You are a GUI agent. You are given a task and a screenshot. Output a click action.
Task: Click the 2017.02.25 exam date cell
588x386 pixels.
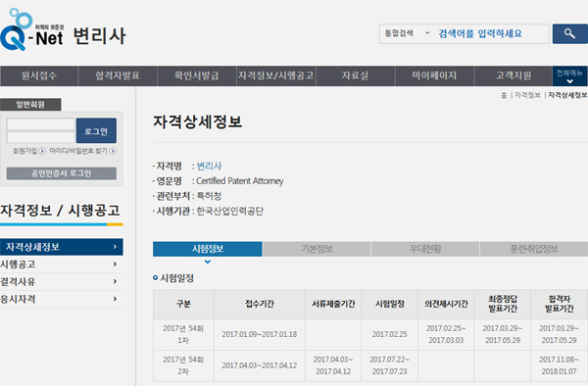click(390, 334)
